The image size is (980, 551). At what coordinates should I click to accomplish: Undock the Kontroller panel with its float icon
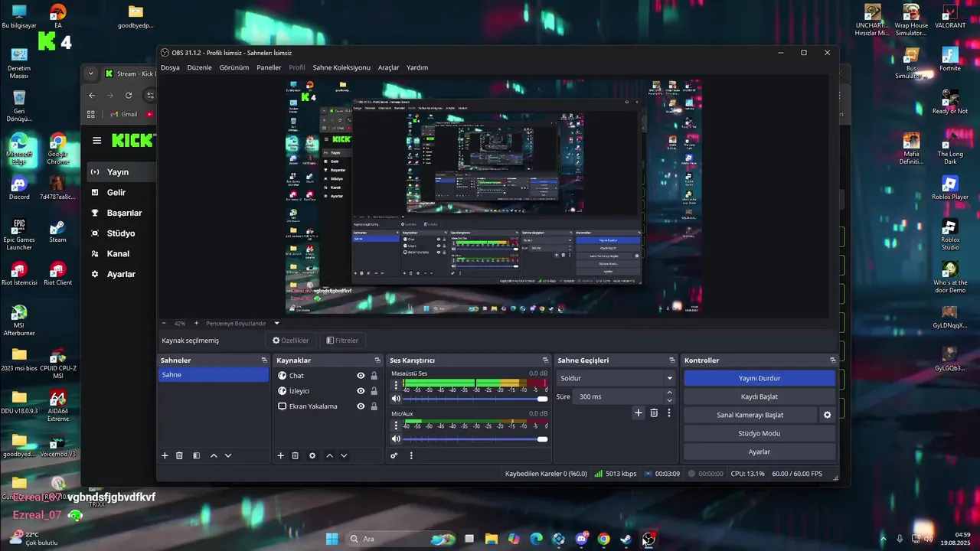pos(832,360)
